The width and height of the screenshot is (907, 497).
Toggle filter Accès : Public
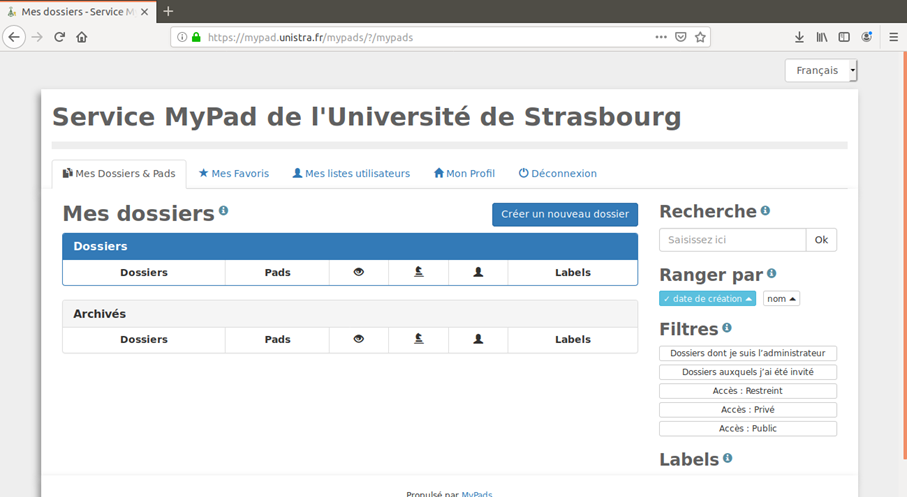(748, 429)
